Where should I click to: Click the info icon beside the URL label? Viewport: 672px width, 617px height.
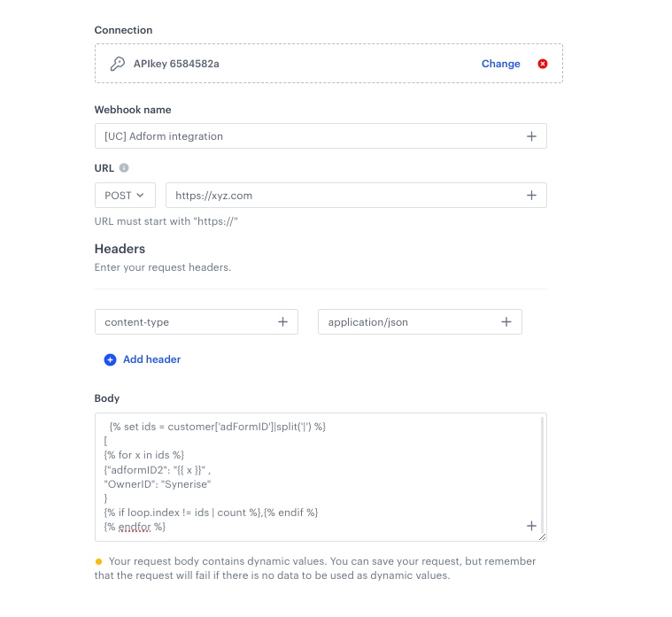tap(124, 167)
